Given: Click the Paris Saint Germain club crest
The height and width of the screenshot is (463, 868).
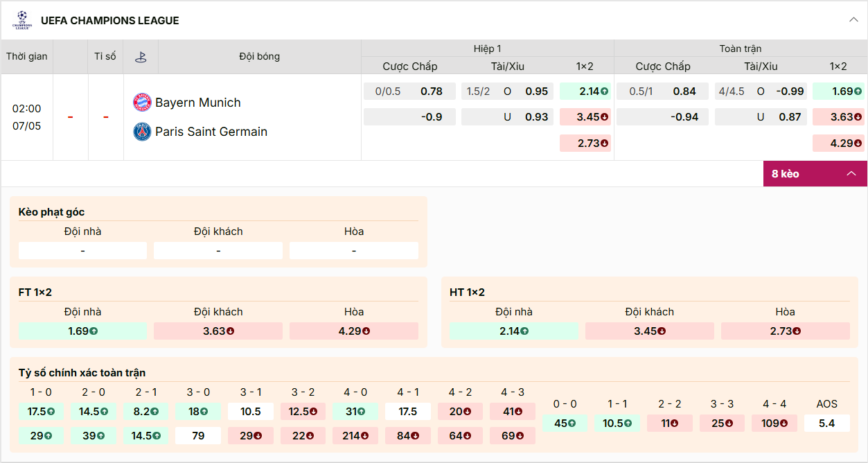Looking at the screenshot, I should tap(142, 132).
